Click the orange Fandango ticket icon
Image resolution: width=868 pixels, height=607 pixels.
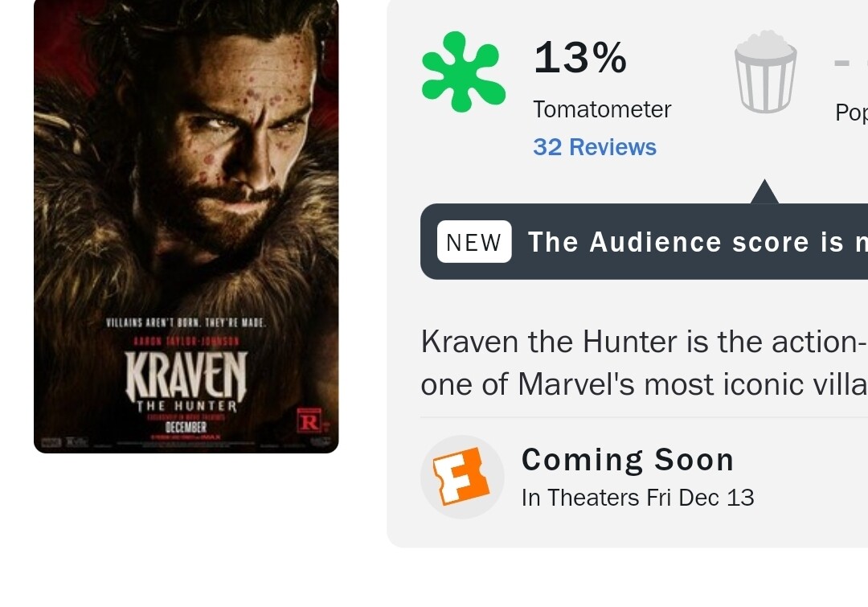point(462,477)
